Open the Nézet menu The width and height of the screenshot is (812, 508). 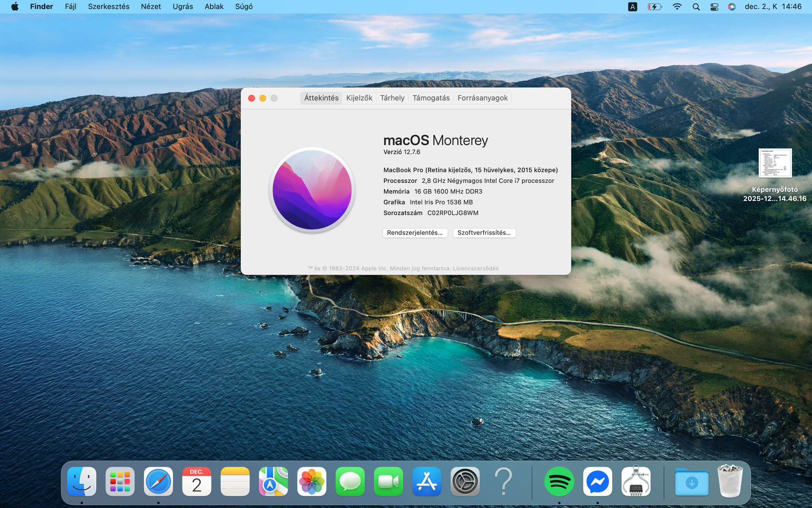click(x=151, y=7)
